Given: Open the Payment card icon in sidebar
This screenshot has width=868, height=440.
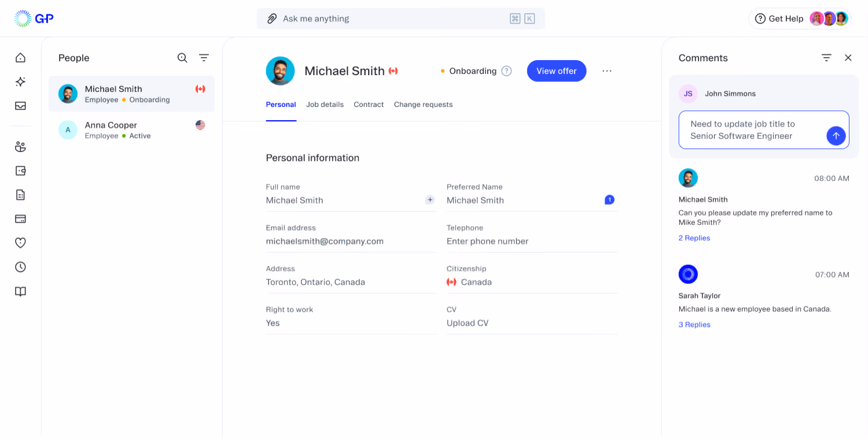Looking at the screenshot, I should click(20, 219).
